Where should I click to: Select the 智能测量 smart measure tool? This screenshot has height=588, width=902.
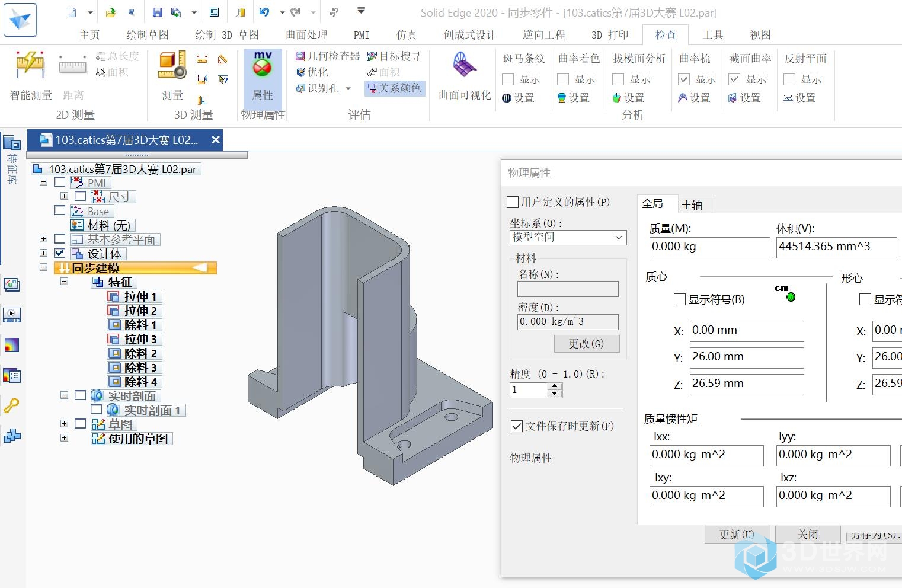pos(30,76)
